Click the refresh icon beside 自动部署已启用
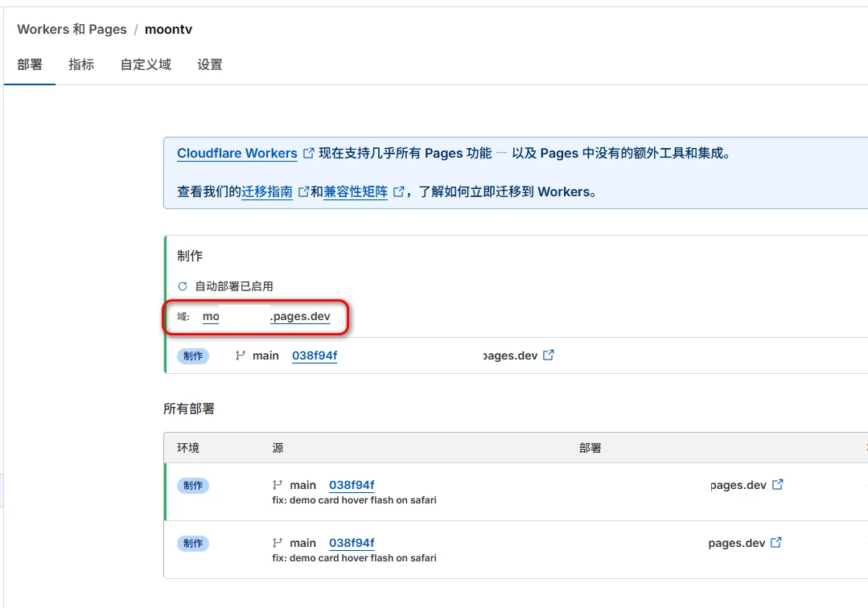This screenshot has width=868, height=608. click(x=183, y=286)
